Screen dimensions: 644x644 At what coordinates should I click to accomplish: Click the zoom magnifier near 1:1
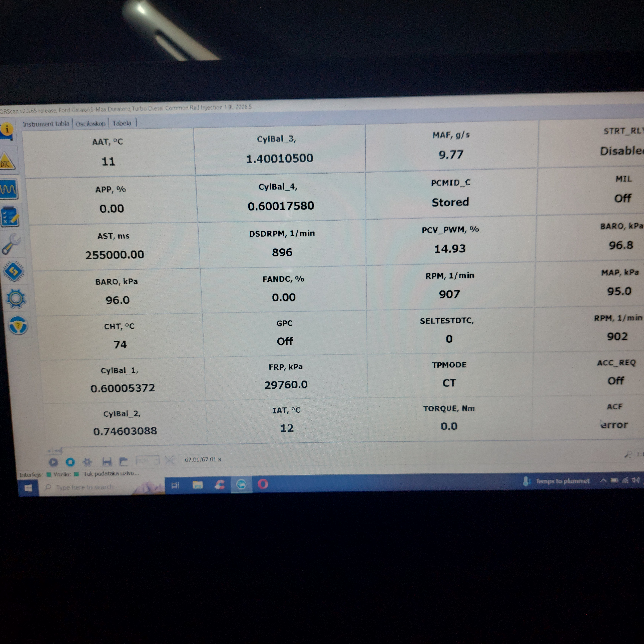click(628, 454)
